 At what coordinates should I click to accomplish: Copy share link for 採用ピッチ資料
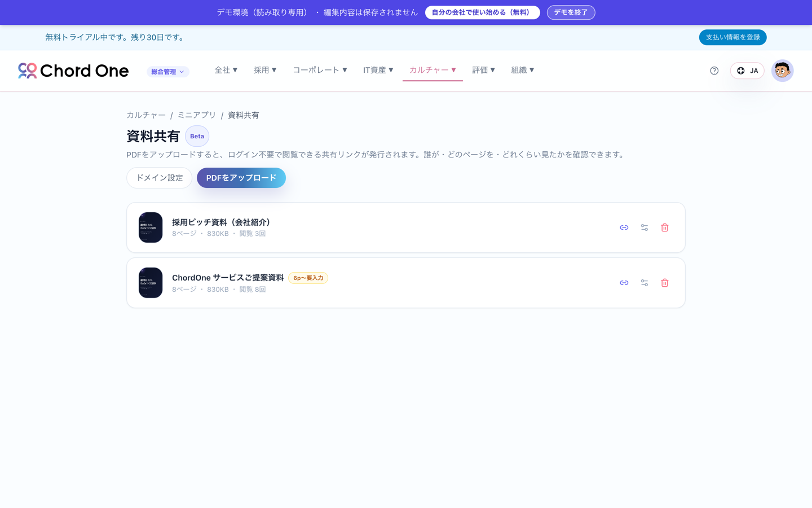[624, 227]
